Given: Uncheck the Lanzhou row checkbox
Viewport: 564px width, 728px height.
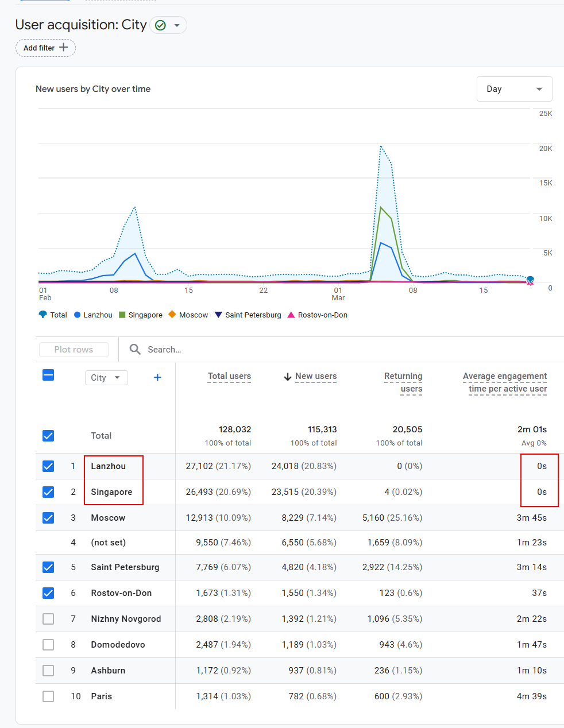Looking at the screenshot, I should (x=48, y=466).
